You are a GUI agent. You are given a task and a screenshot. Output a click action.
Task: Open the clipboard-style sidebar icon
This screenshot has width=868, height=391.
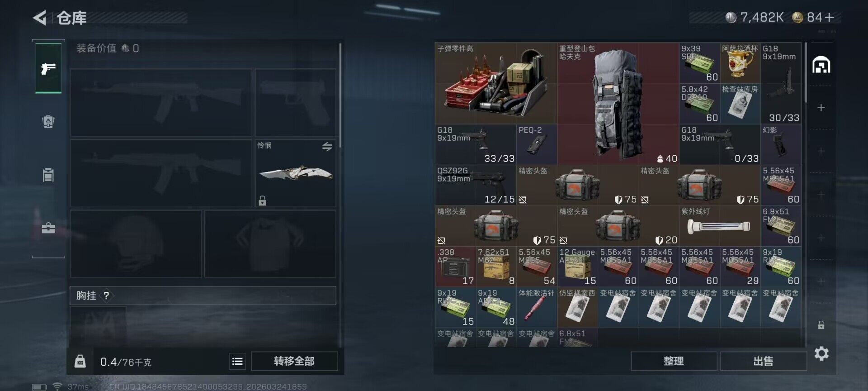[x=48, y=175]
